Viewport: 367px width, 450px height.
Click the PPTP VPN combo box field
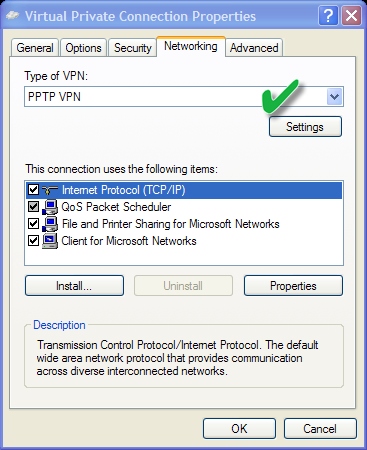(184, 97)
